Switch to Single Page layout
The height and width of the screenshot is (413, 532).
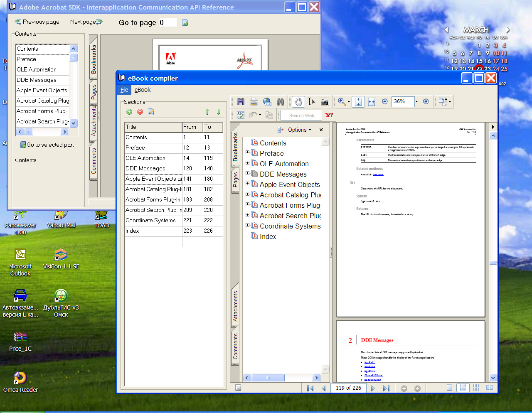(x=449, y=388)
